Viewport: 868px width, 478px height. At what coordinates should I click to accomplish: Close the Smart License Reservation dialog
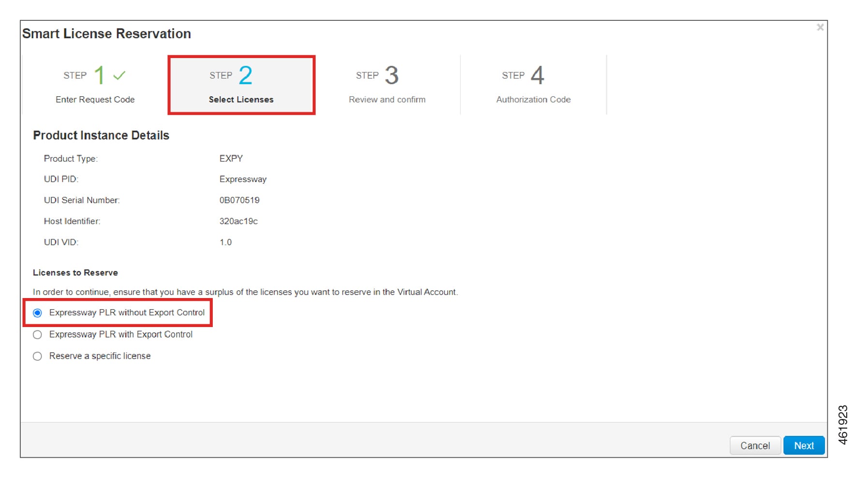(820, 28)
